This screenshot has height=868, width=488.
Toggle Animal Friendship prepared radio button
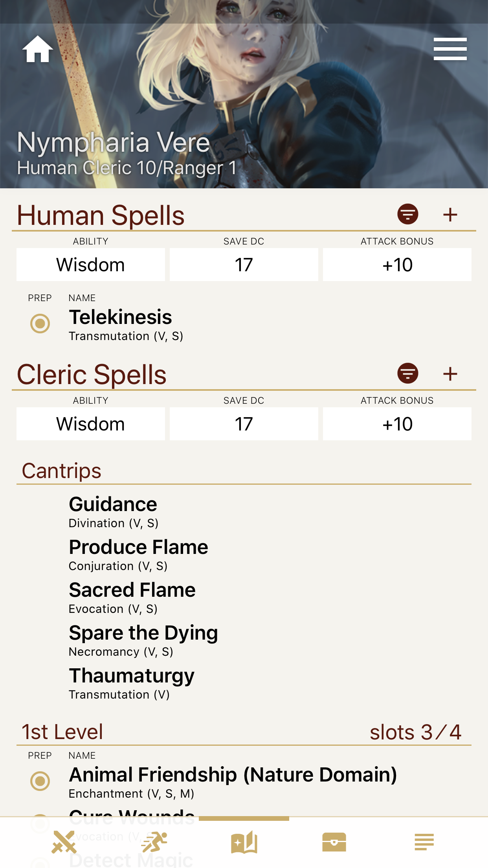point(40,781)
